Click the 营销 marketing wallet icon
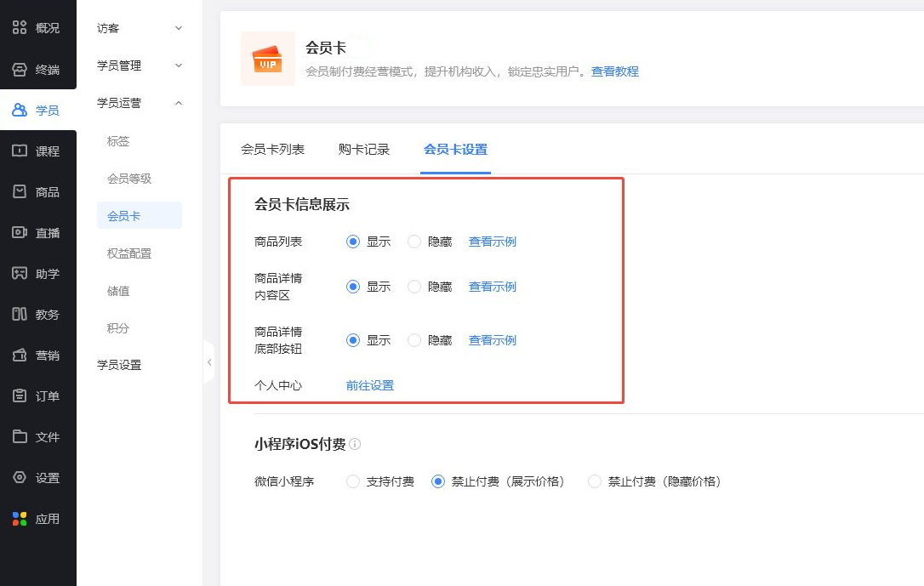 (x=20, y=355)
